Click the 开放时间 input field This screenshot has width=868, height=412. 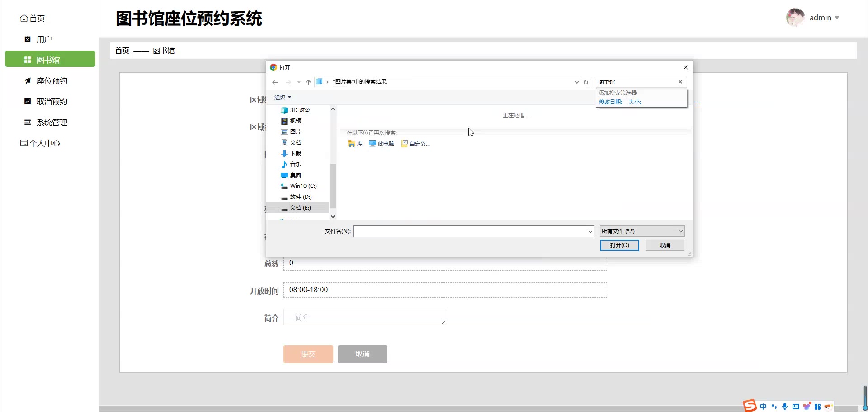pos(445,290)
